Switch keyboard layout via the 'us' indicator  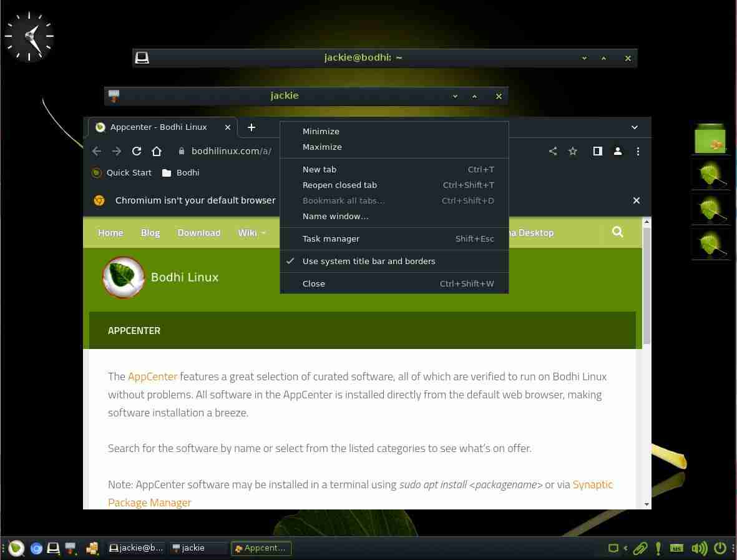(x=676, y=548)
